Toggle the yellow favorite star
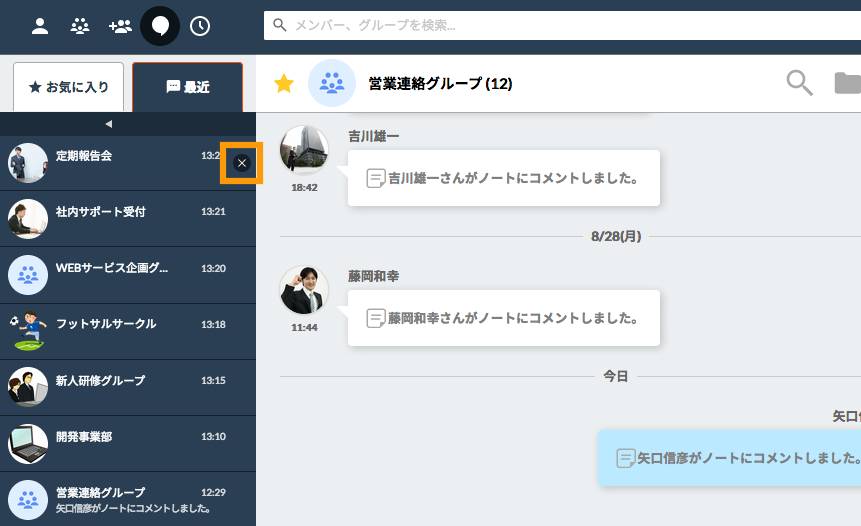The height and width of the screenshot is (526, 861). (x=284, y=84)
